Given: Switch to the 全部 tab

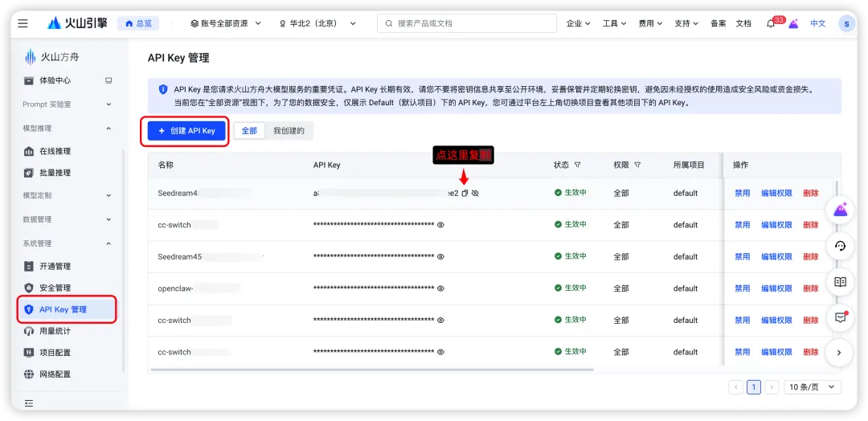Looking at the screenshot, I should (x=249, y=131).
